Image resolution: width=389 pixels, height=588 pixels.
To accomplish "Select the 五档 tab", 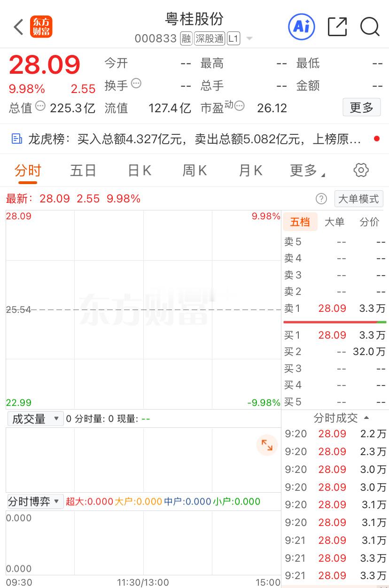I will [300, 222].
